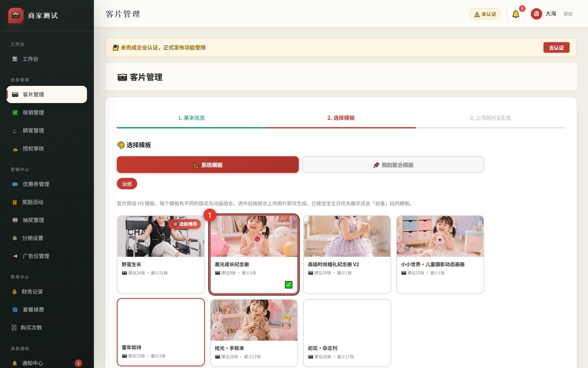Click the 未完成企业认证，正式发布功能受限 notice text
Viewport: 588px width, 368px height.
(163, 47)
